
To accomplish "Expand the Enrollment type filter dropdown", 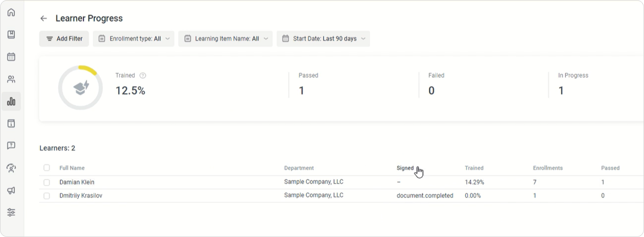I will click(134, 39).
